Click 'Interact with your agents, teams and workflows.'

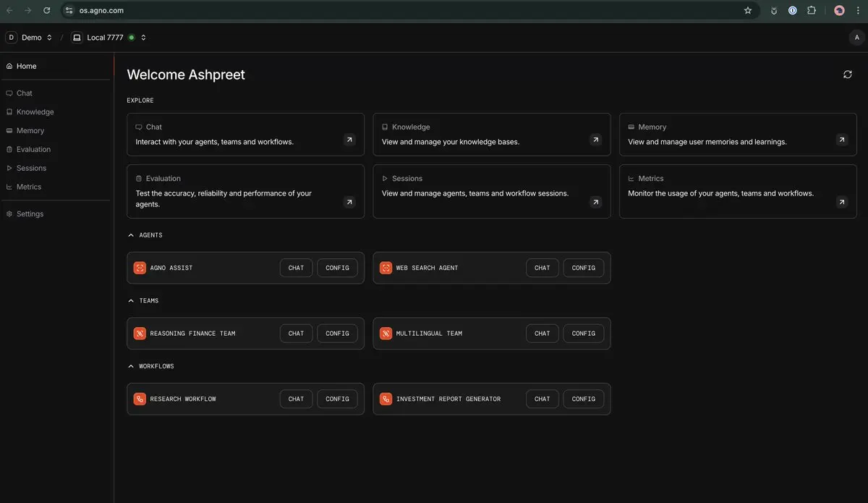215,142
